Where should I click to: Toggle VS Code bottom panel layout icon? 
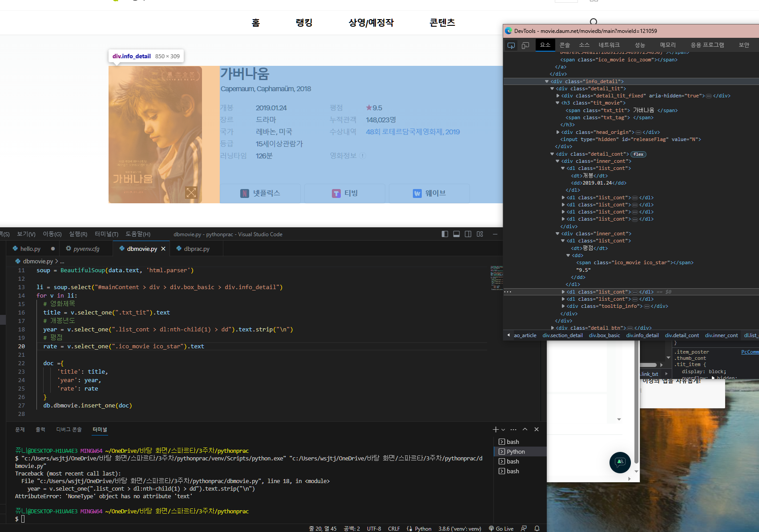pyautogui.click(x=456, y=234)
